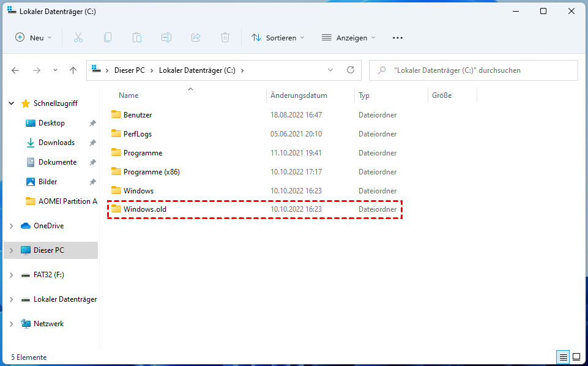Click date 11.10.2021 19:41

(x=296, y=153)
